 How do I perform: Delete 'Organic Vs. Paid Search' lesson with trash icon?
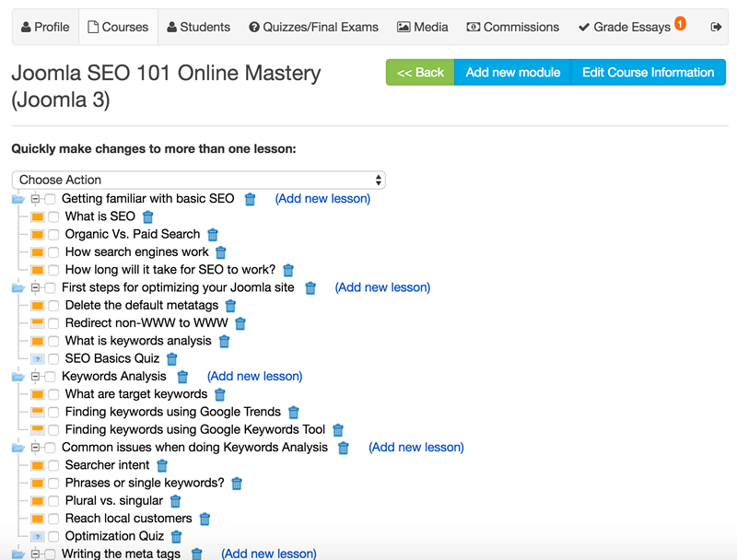[213, 235]
